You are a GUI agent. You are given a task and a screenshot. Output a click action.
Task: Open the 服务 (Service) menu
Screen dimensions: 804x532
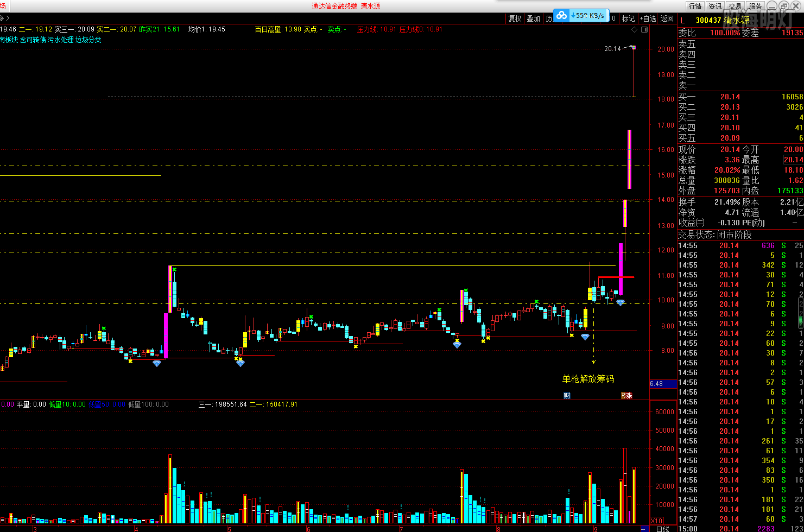click(x=755, y=7)
